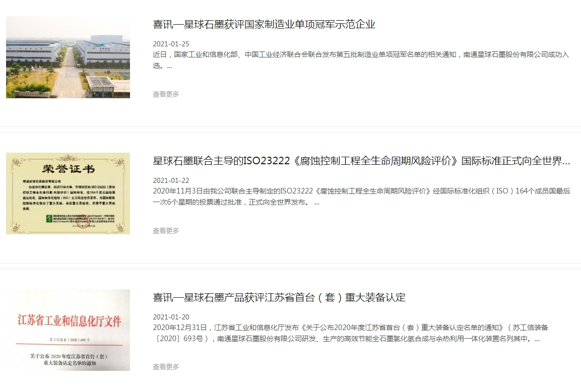The height and width of the screenshot is (392, 581).
Task: Click 查看更多 under the 2021-01-22 article
Action: 166,230
